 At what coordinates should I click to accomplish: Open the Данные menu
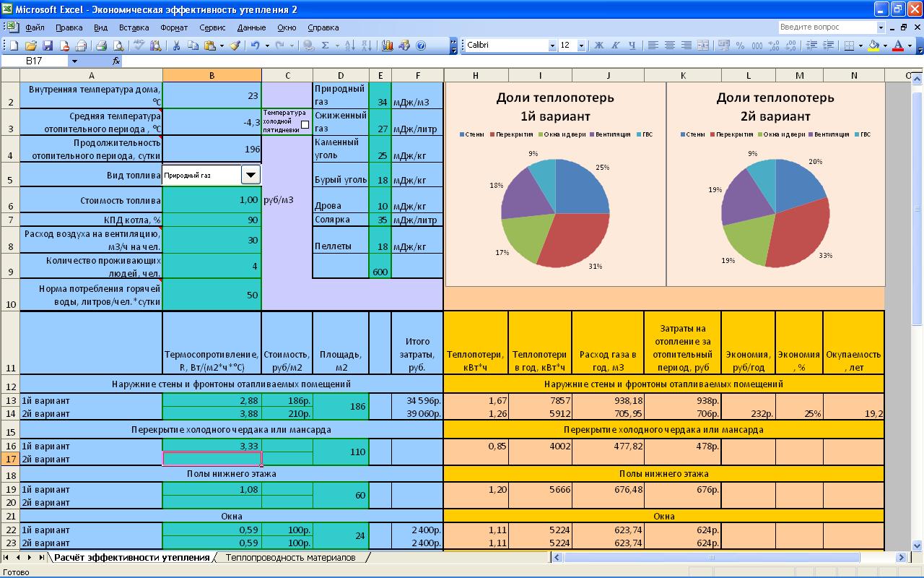click(x=251, y=27)
